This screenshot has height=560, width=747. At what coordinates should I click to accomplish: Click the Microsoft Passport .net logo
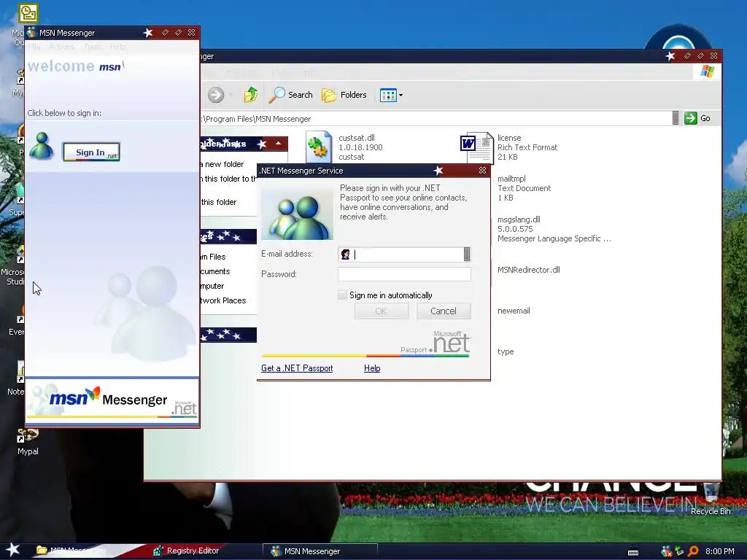point(435,343)
